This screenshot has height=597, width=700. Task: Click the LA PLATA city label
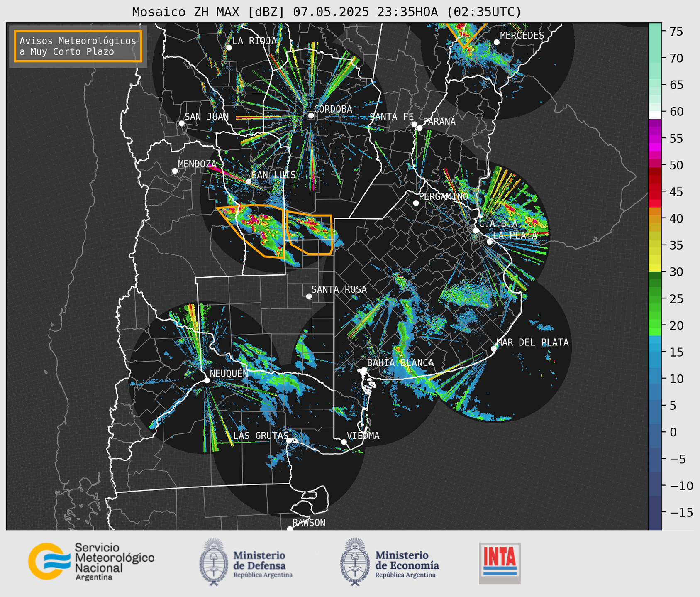pyautogui.click(x=515, y=235)
